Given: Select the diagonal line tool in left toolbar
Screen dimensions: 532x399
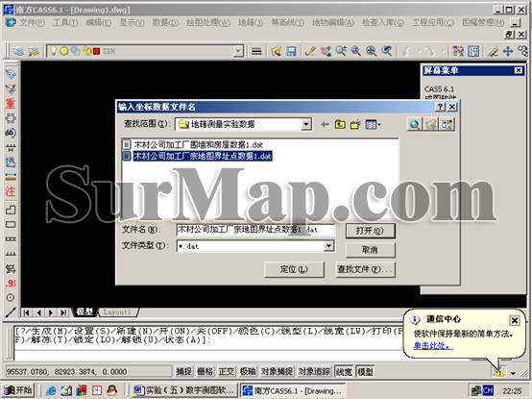Looking at the screenshot, I should [x=11, y=312].
